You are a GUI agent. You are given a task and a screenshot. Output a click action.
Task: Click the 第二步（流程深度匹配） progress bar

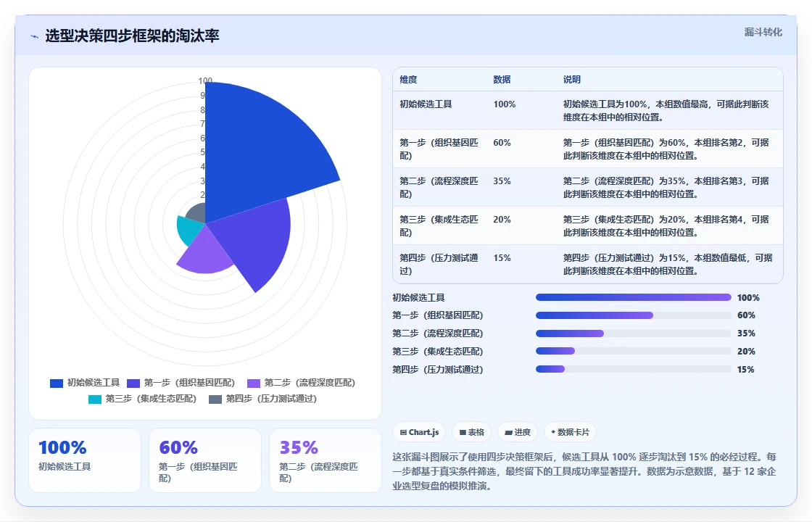click(x=634, y=333)
